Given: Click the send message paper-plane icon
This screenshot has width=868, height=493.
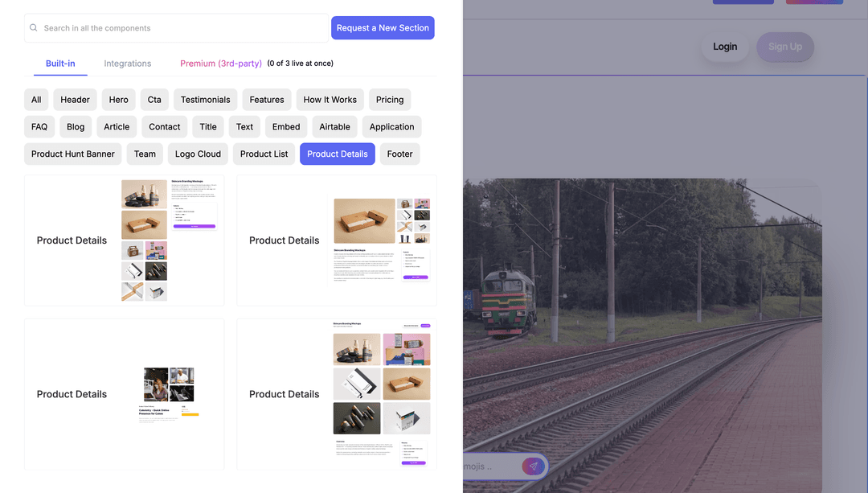Looking at the screenshot, I should click(533, 466).
